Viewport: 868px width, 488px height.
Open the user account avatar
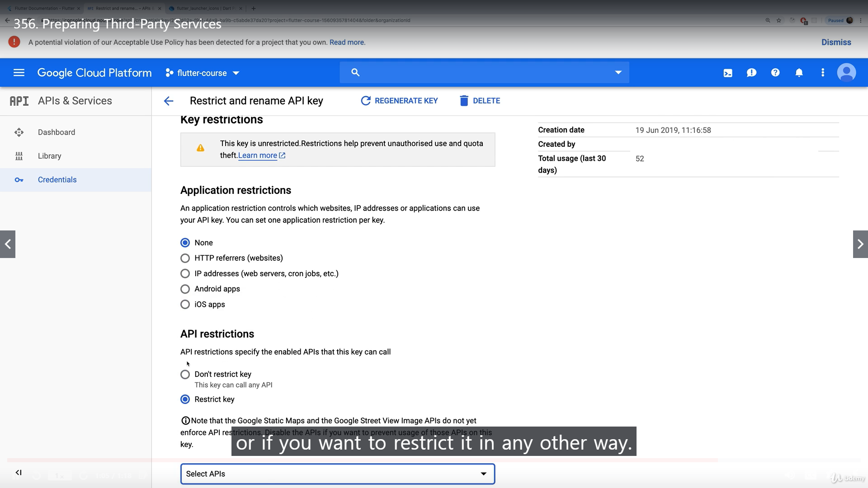click(846, 73)
